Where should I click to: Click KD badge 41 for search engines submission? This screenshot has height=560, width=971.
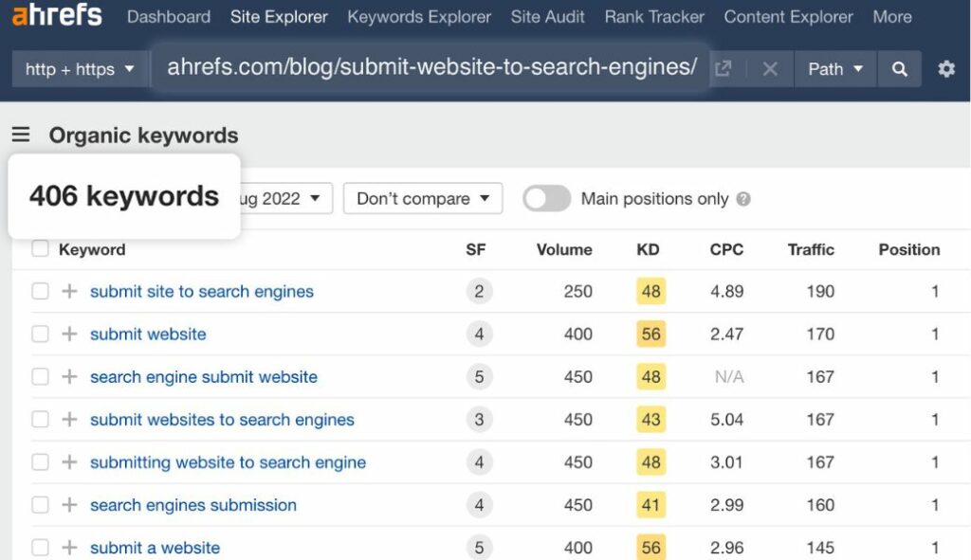650,504
